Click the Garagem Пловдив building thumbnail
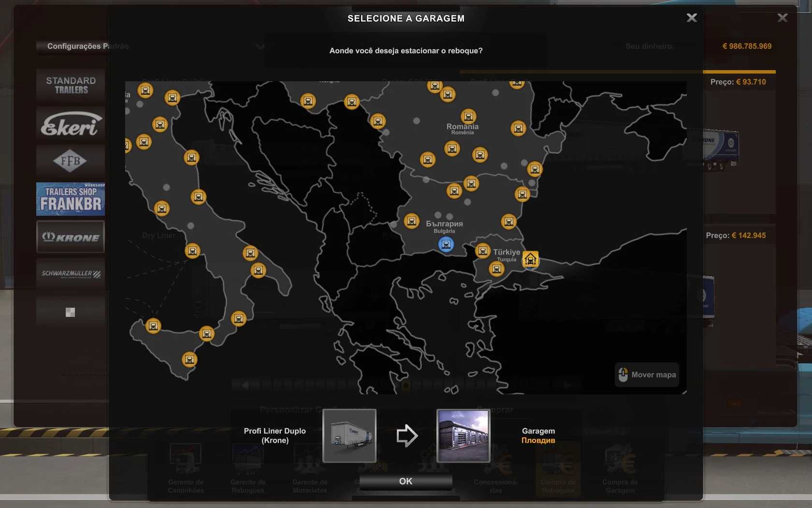 pyautogui.click(x=463, y=436)
